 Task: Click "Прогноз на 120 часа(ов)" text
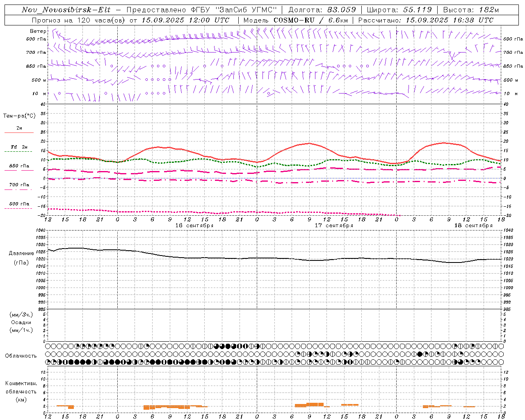point(79,20)
